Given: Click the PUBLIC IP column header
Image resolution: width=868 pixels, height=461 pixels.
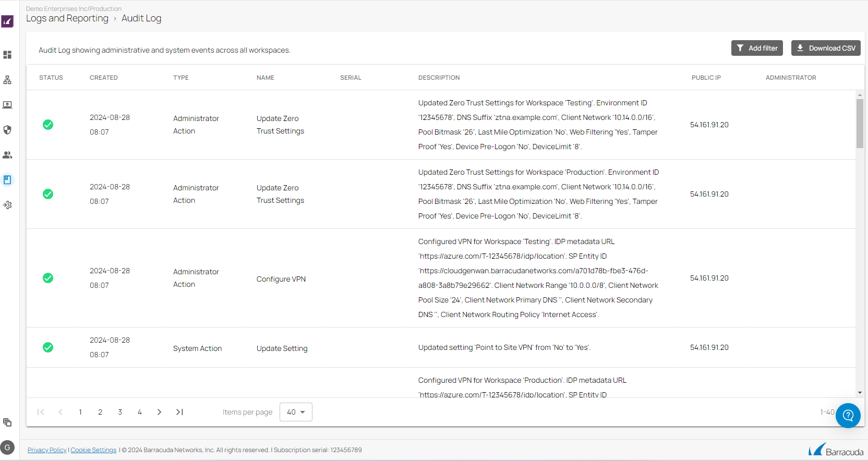Looking at the screenshot, I should pos(706,78).
